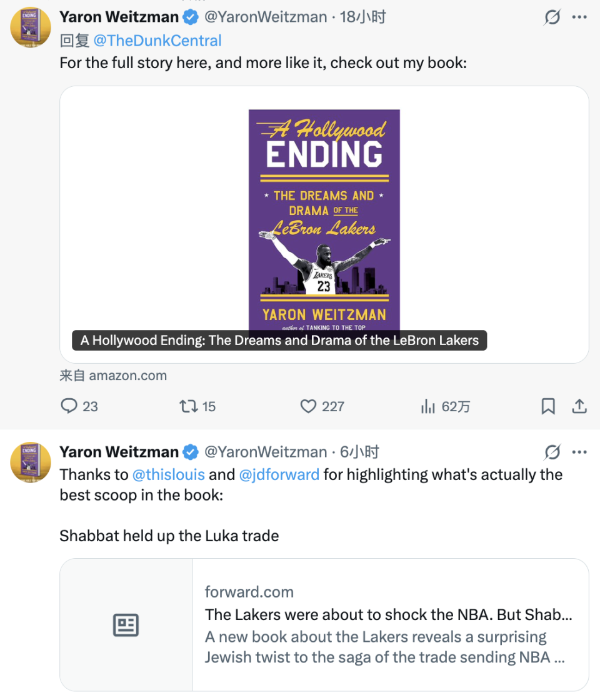Bookmark the Hollywood Ending book tweet
Image resolution: width=600 pixels, height=700 pixels.
(x=548, y=407)
